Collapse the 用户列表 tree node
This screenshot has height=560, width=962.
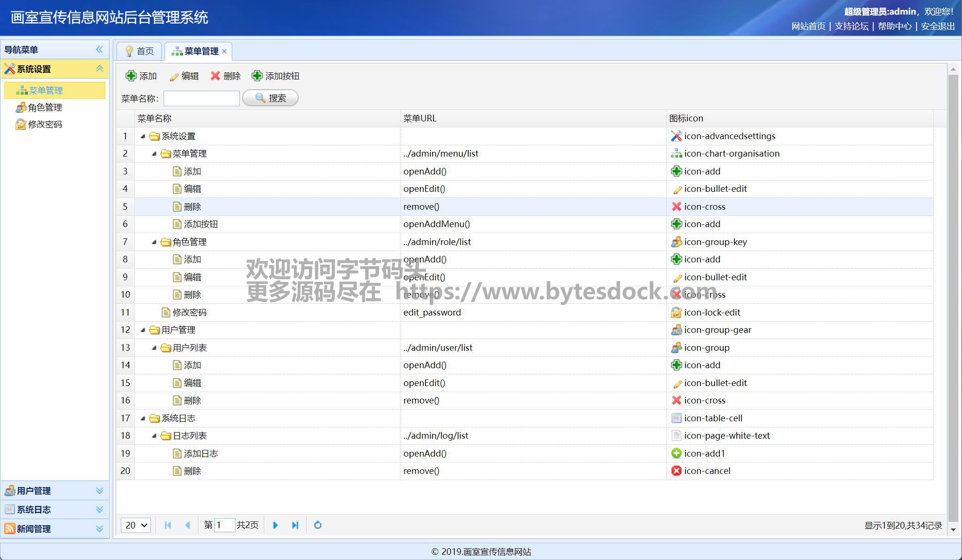coord(154,348)
